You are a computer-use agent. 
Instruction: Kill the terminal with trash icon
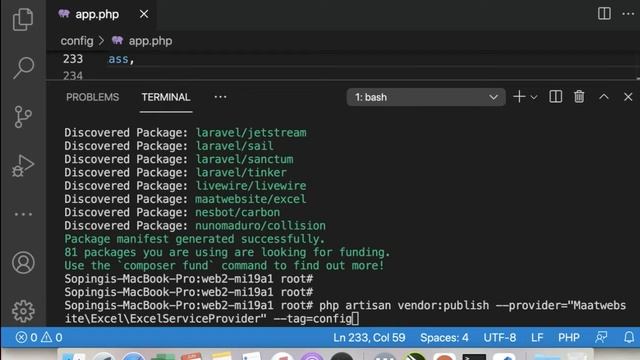click(x=579, y=97)
